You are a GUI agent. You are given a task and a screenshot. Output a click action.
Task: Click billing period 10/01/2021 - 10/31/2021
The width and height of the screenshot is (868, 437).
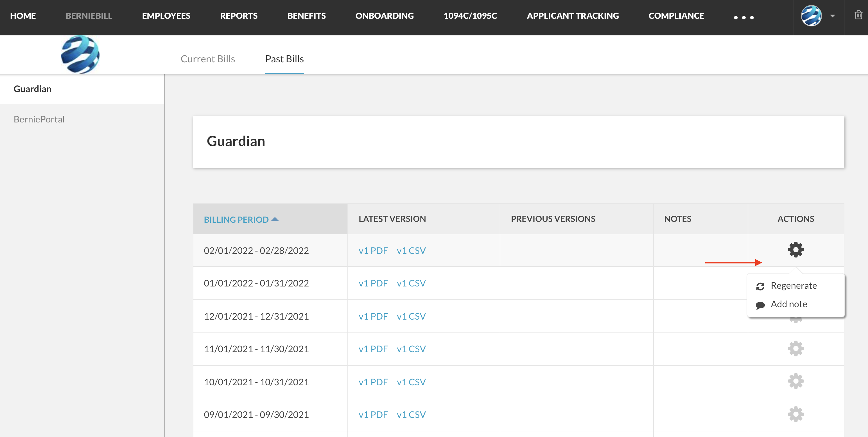tap(256, 382)
